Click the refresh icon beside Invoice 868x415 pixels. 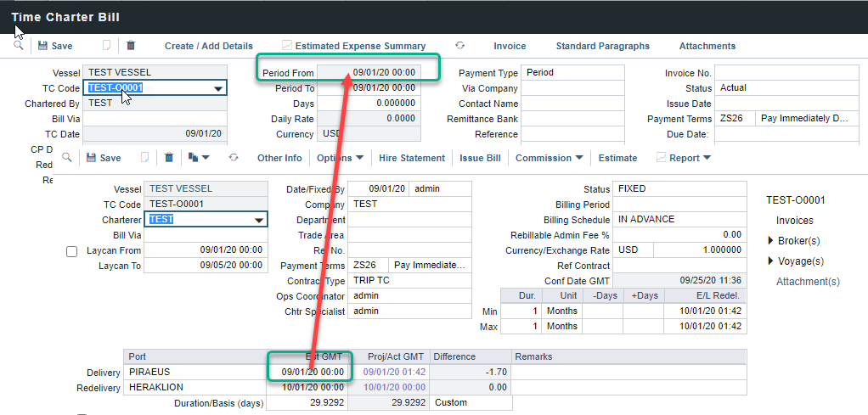tap(460, 46)
